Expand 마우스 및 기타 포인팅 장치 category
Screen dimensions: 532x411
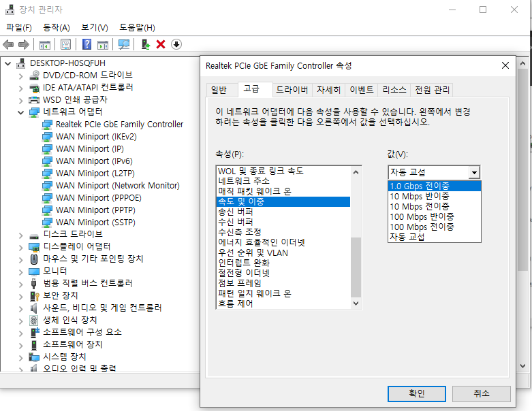[x=21, y=259]
